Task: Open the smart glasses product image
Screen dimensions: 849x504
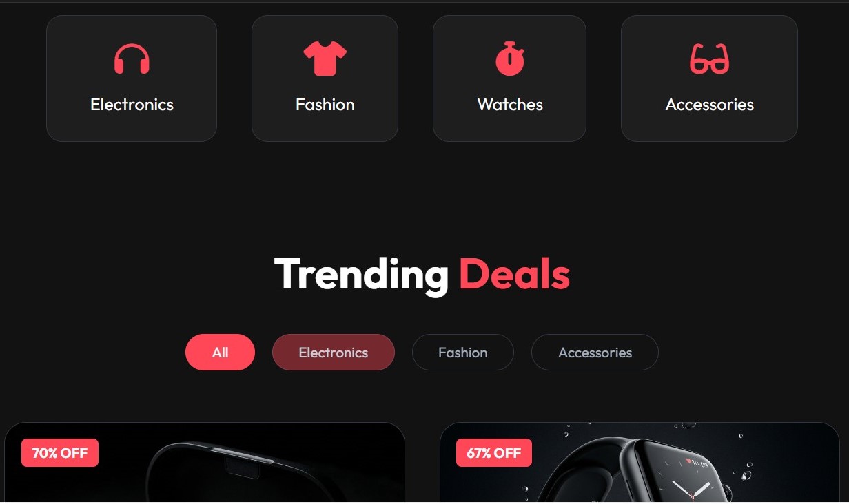Action: point(205,463)
